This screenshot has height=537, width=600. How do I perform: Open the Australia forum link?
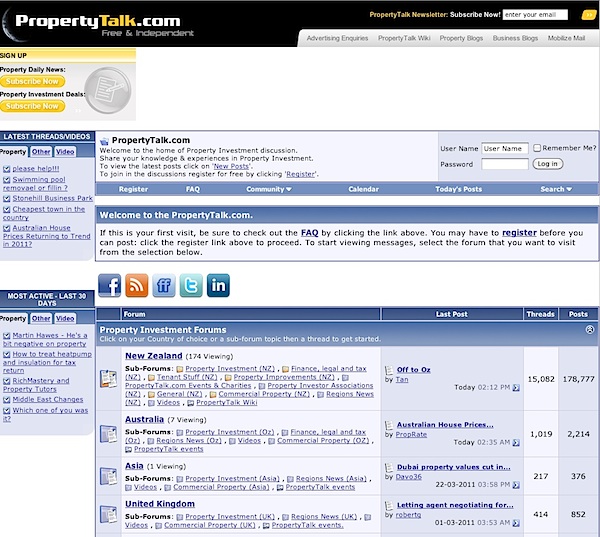pos(144,419)
